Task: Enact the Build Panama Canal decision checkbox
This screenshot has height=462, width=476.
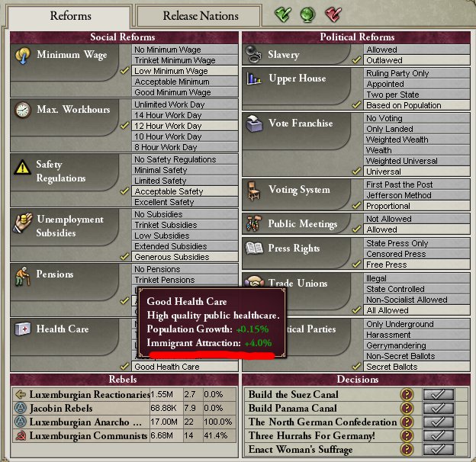Action: click(439, 408)
